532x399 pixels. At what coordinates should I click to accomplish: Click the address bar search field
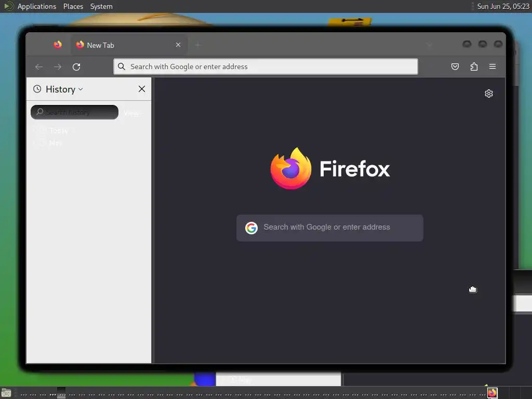pyautogui.click(x=265, y=66)
